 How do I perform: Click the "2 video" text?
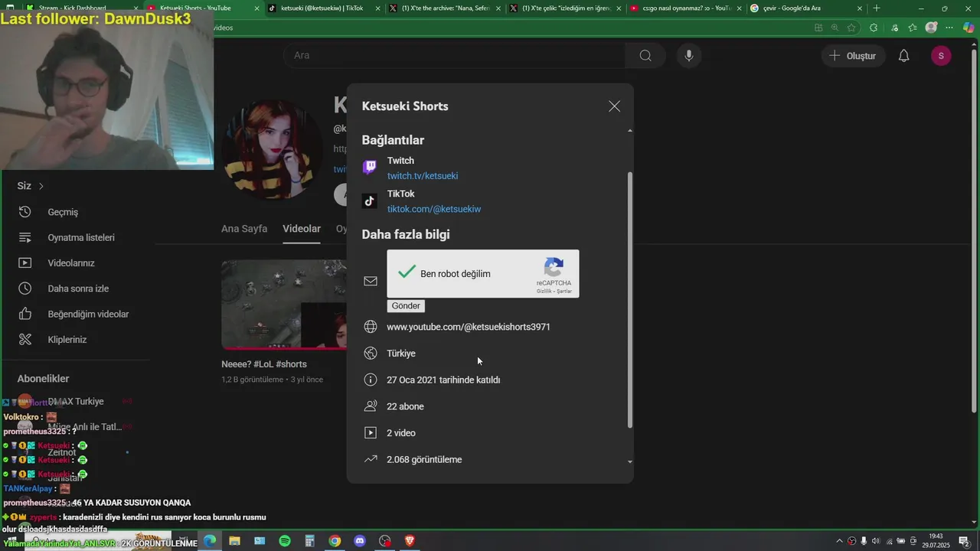pyautogui.click(x=401, y=433)
